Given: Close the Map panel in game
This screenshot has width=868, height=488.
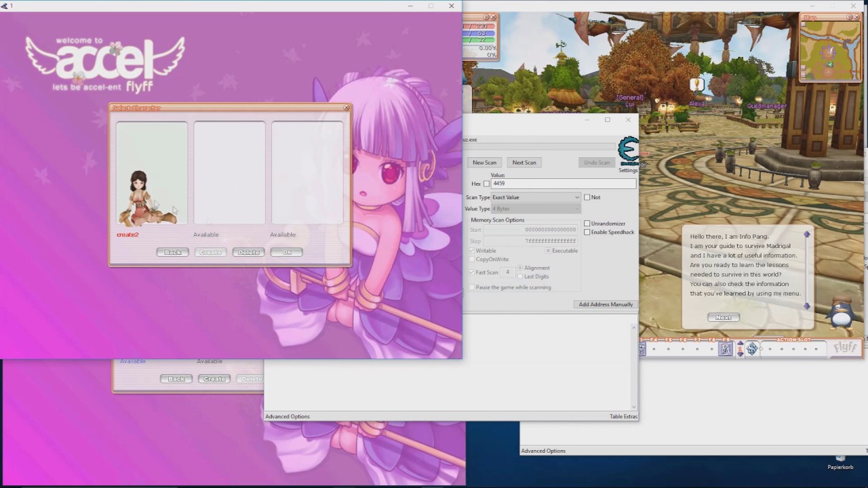Looking at the screenshot, I should pyautogui.click(x=856, y=18).
